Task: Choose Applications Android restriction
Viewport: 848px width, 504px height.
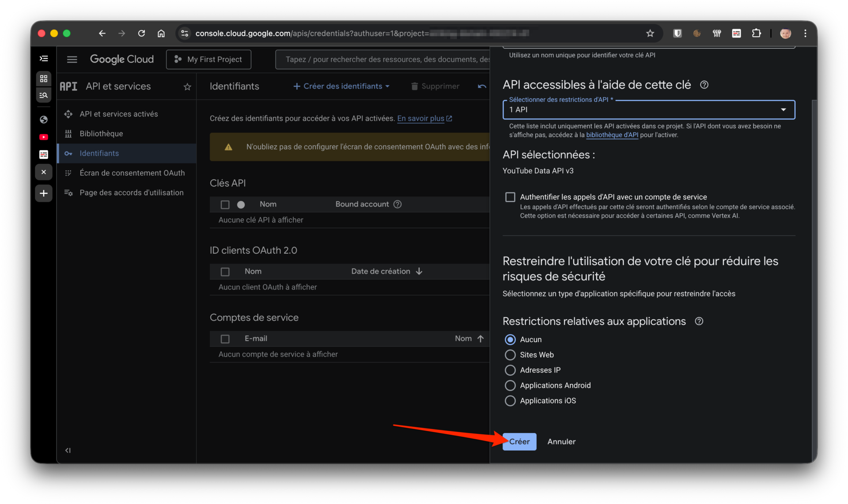Action: pyautogui.click(x=510, y=385)
